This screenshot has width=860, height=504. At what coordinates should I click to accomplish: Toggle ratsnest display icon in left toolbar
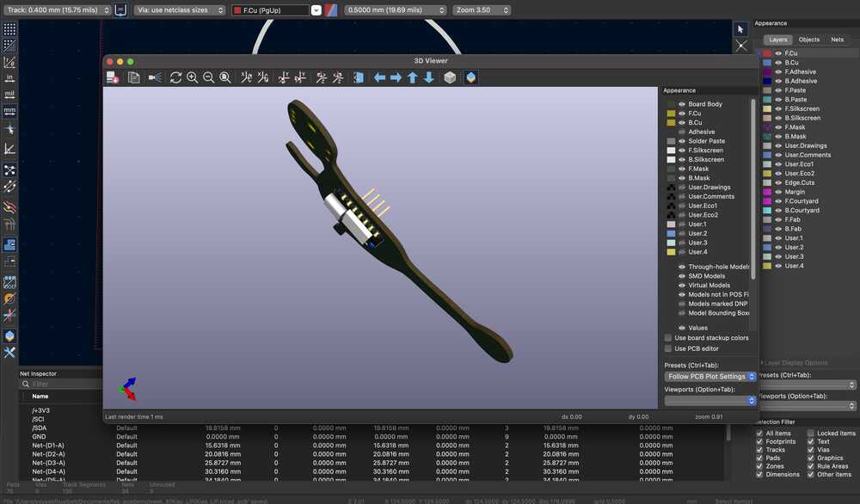click(9, 170)
